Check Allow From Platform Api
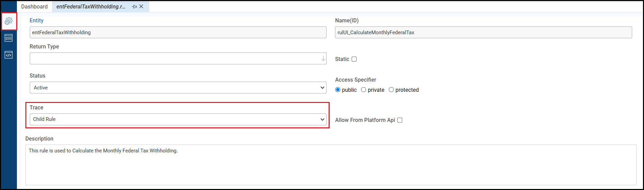This screenshot has width=644, height=190. [400, 120]
